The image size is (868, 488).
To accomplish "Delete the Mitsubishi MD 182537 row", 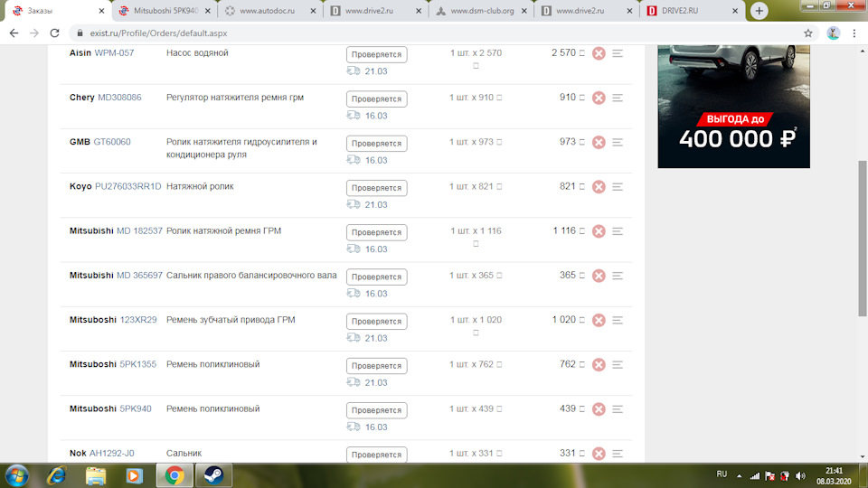I will coord(599,231).
